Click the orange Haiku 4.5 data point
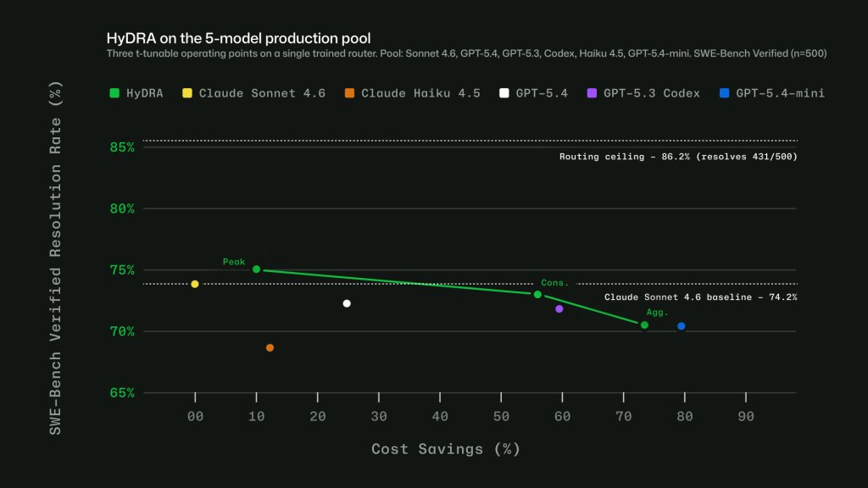The width and height of the screenshot is (868, 488). click(x=270, y=348)
